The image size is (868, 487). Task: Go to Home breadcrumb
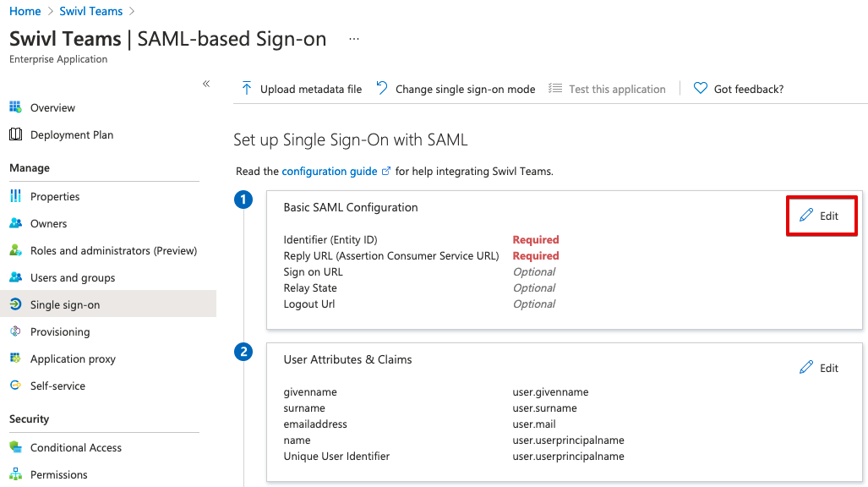[x=25, y=11]
